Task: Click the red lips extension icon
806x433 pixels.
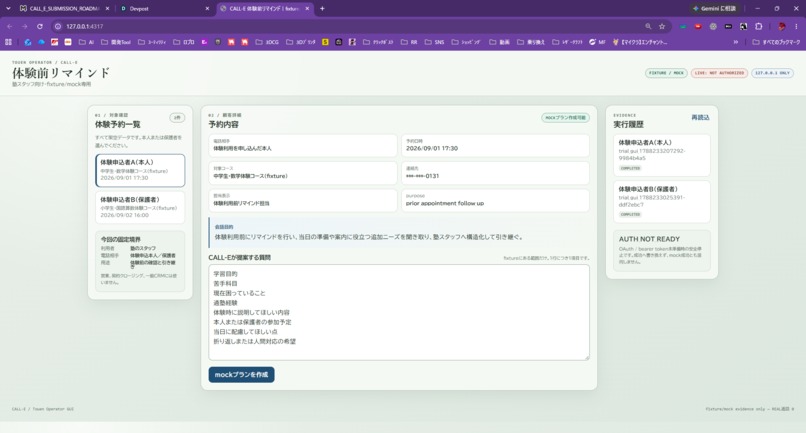Action: 698,26
